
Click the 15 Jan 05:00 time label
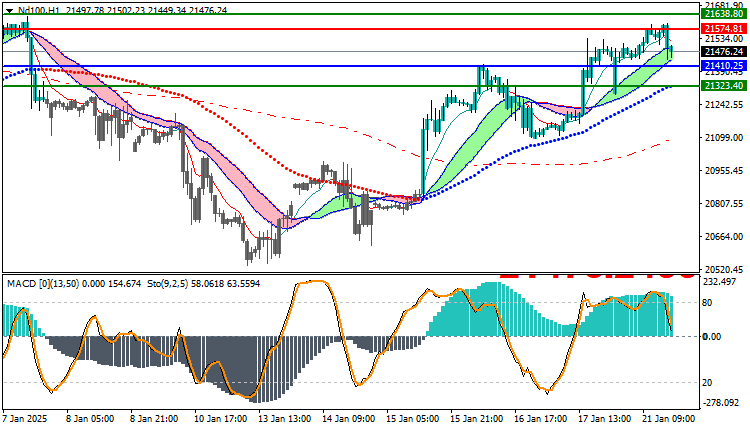click(x=413, y=419)
